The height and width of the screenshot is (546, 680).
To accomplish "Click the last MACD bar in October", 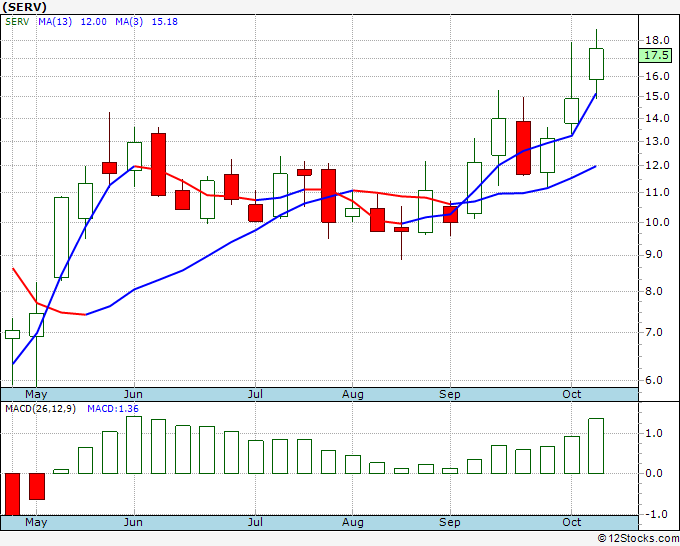I will click(x=596, y=446).
